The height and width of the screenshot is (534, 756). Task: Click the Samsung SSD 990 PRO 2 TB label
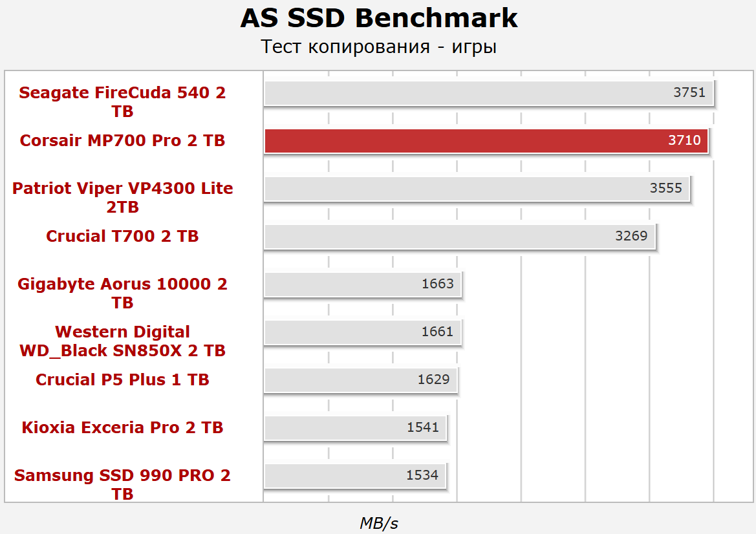tap(122, 485)
